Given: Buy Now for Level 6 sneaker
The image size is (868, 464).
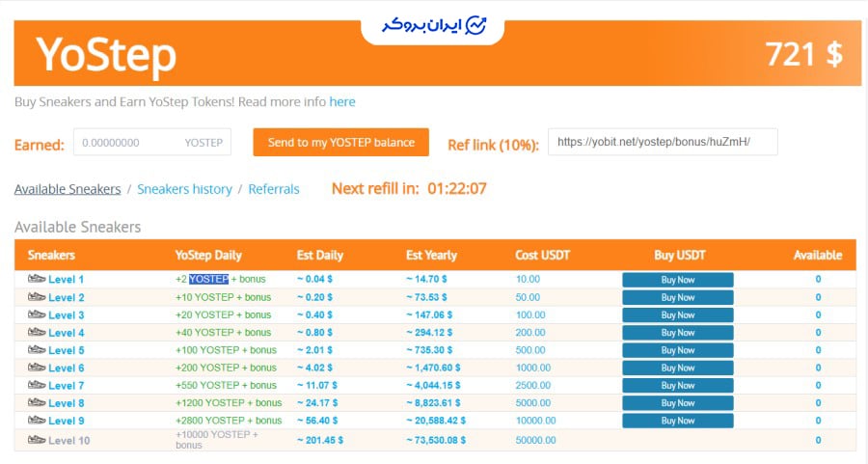Looking at the screenshot, I should pos(678,368).
